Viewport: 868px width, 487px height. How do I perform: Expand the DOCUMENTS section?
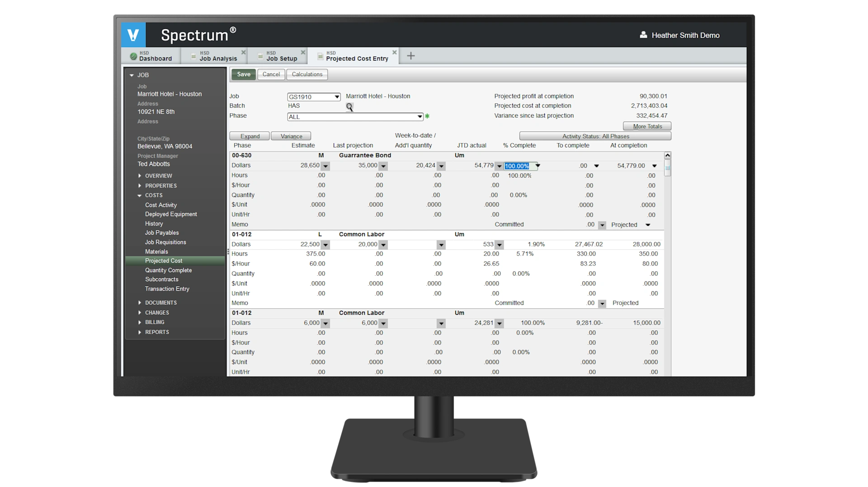point(140,303)
